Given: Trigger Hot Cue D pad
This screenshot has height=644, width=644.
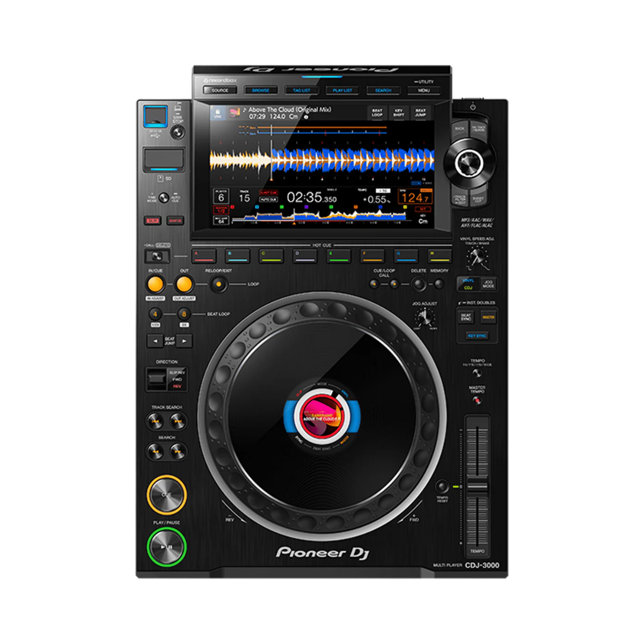Looking at the screenshot, I should [x=305, y=255].
